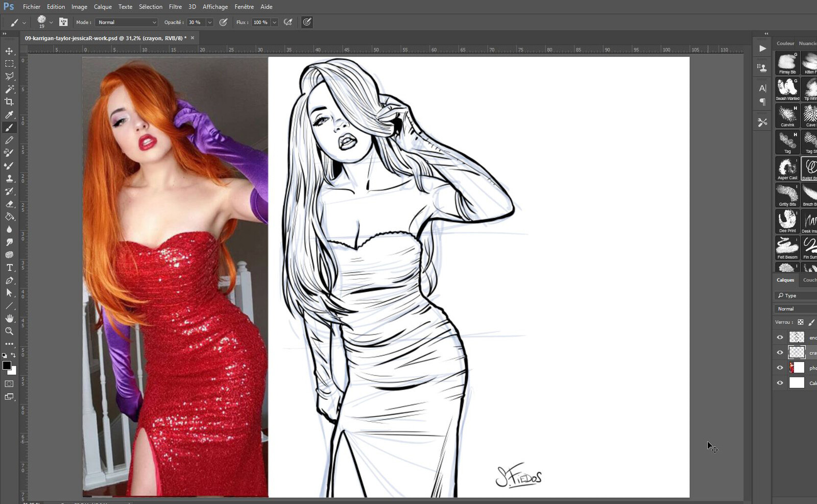Open the Filtre menu
Image resolution: width=817 pixels, height=504 pixels.
tap(175, 7)
